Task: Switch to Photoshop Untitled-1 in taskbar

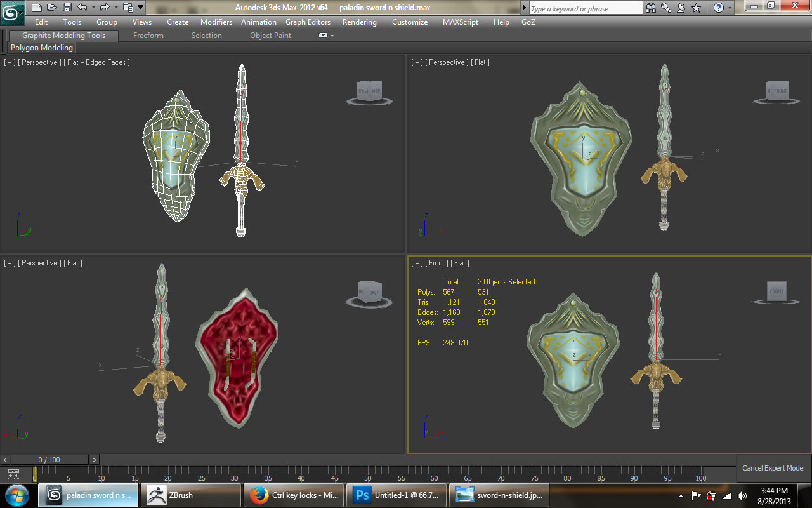Action: [x=396, y=495]
